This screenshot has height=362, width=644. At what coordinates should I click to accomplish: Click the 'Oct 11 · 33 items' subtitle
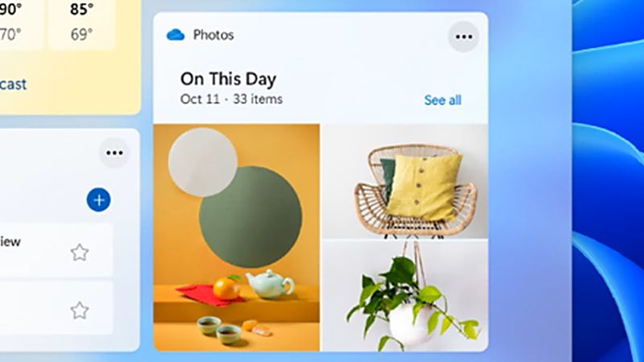point(231,99)
